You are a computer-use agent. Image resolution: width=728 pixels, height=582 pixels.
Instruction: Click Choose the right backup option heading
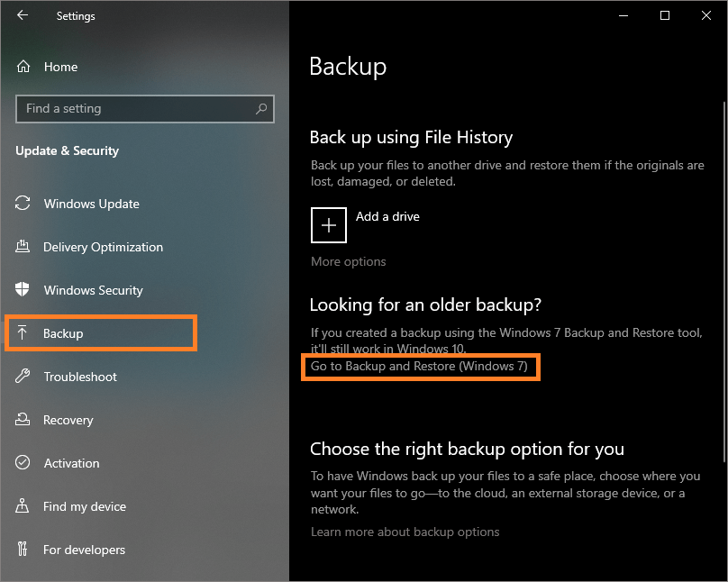click(x=467, y=449)
